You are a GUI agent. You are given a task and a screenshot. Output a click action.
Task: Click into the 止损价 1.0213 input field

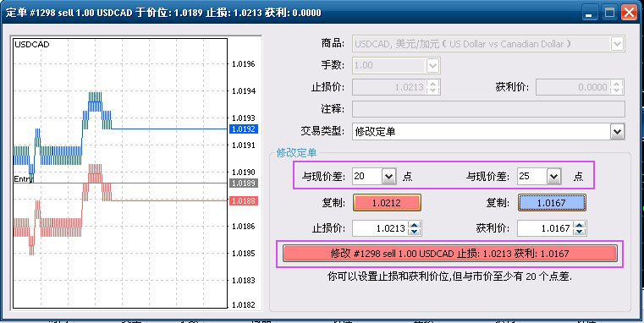380,228
